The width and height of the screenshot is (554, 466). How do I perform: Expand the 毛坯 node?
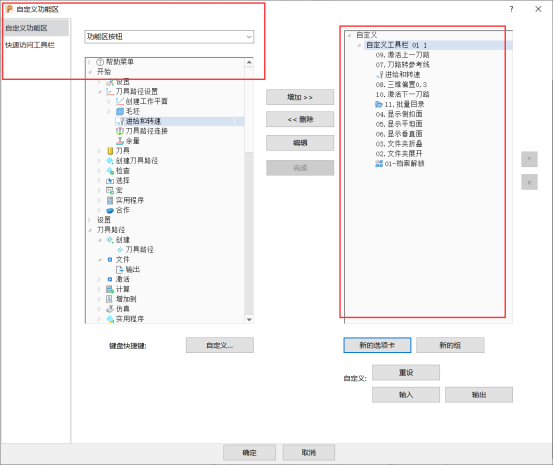click(x=110, y=112)
